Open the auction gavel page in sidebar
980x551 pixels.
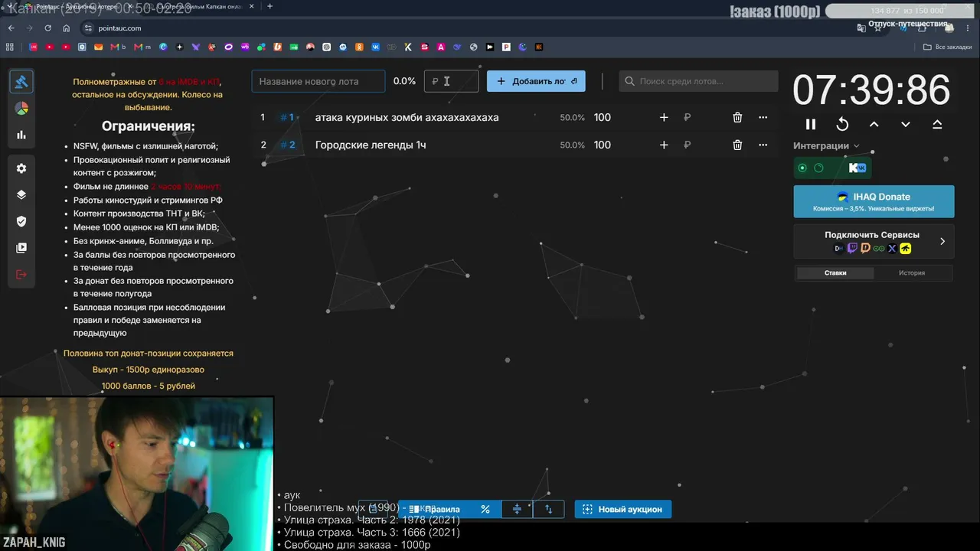click(21, 81)
